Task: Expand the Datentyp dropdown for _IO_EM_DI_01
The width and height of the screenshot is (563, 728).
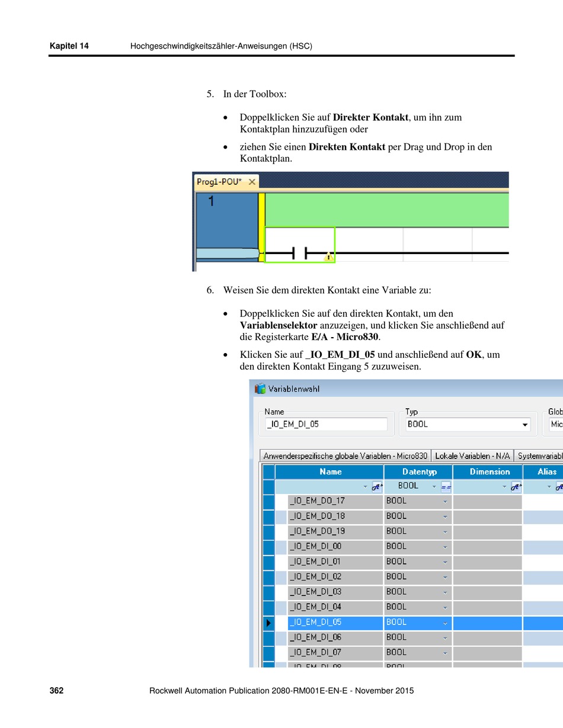Action: [445, 562]
